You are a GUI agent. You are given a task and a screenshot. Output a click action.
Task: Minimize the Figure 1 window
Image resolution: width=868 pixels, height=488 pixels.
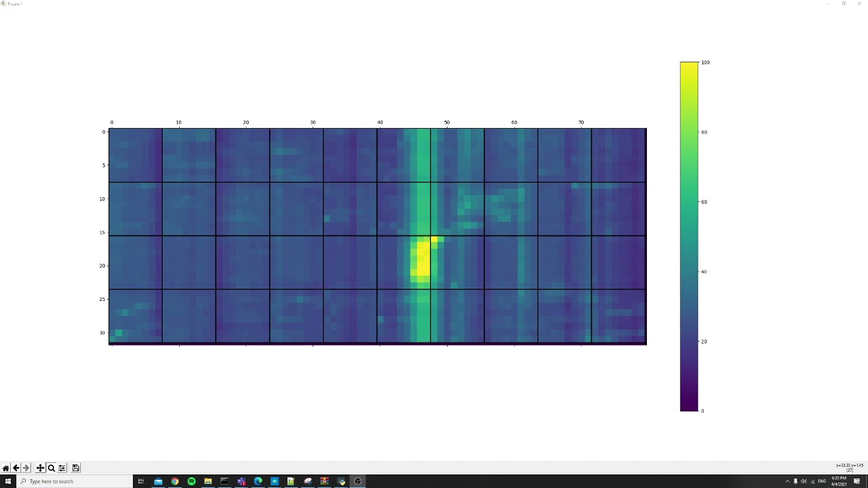coord(828,3)
